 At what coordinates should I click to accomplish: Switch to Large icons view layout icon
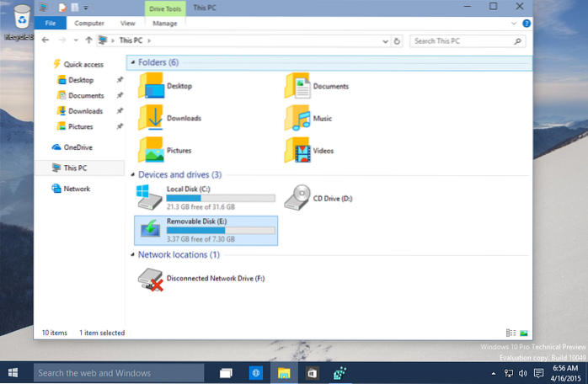click(524, 333)
